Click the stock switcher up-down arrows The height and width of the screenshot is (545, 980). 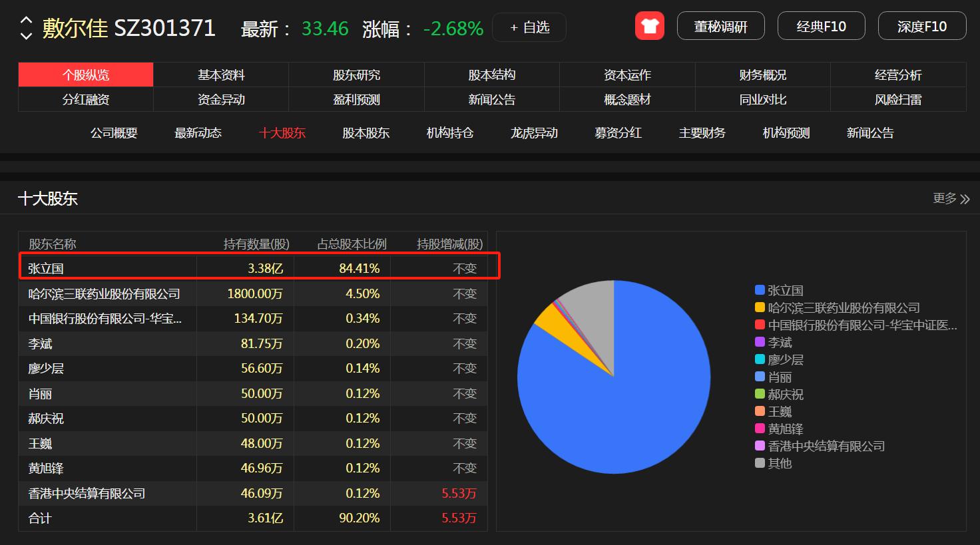26,27
